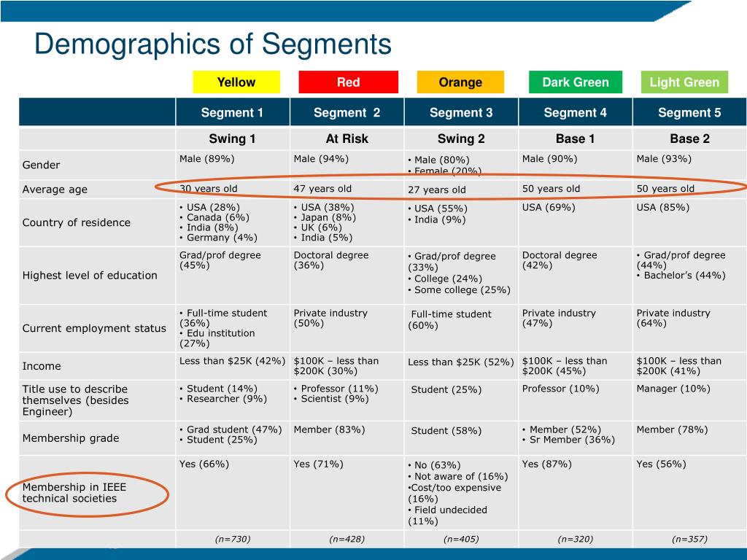Click the '(n=730)' sample size
747x560 pixels.
[233, 539]
